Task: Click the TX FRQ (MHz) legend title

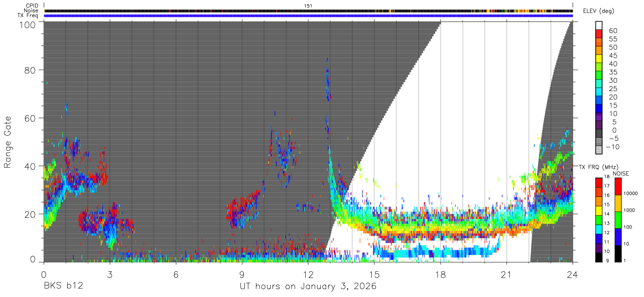Action: point(598,167)
